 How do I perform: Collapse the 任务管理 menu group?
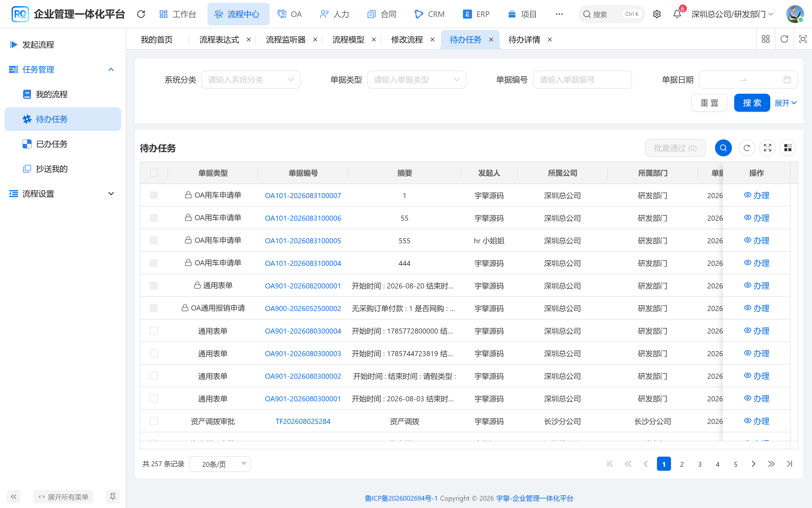tap(63, 69)
